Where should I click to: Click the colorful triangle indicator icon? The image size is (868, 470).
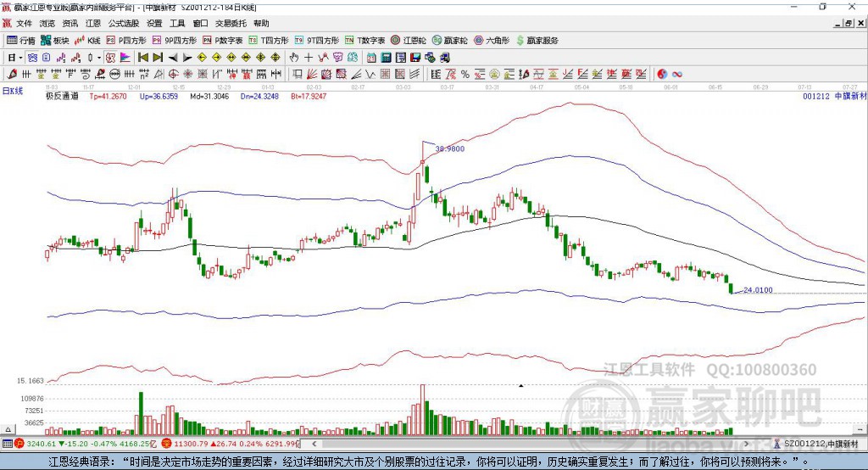coord(125,58)
